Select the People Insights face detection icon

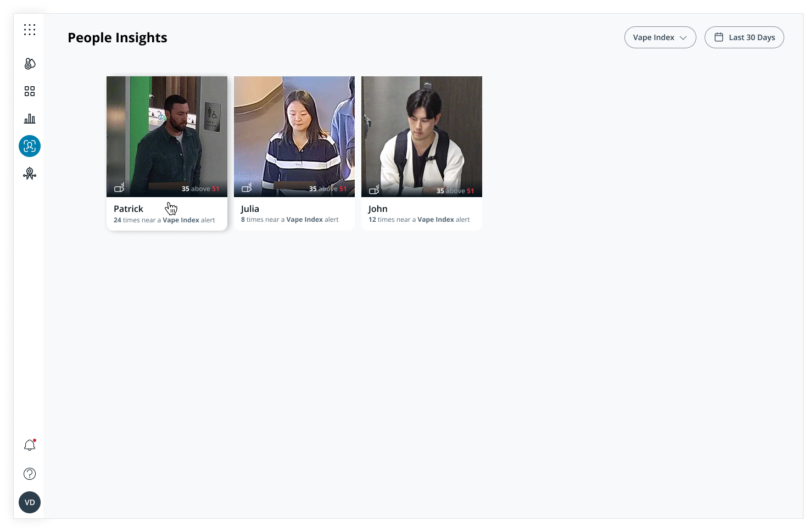(x=30, y=146)
